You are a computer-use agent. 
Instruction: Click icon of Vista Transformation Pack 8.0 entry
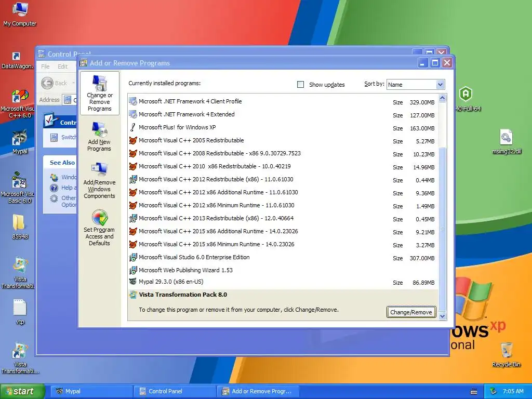click(133, 295)
